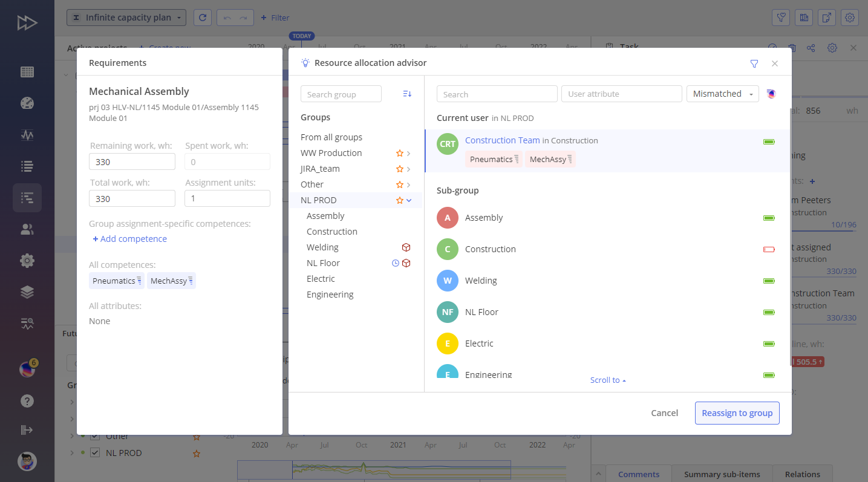Select the Welding sub-group row
868x482 pixels.
tap(607, 281)
